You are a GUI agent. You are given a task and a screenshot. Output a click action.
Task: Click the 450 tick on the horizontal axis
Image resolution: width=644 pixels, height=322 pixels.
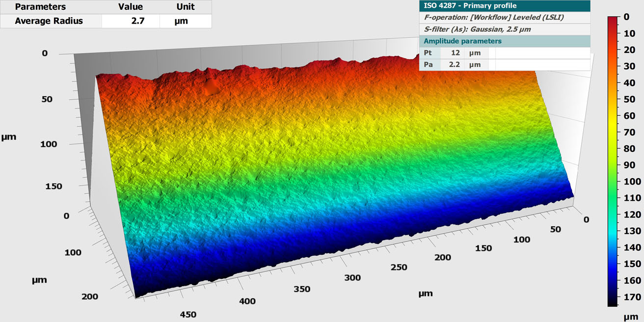(188, 315)
